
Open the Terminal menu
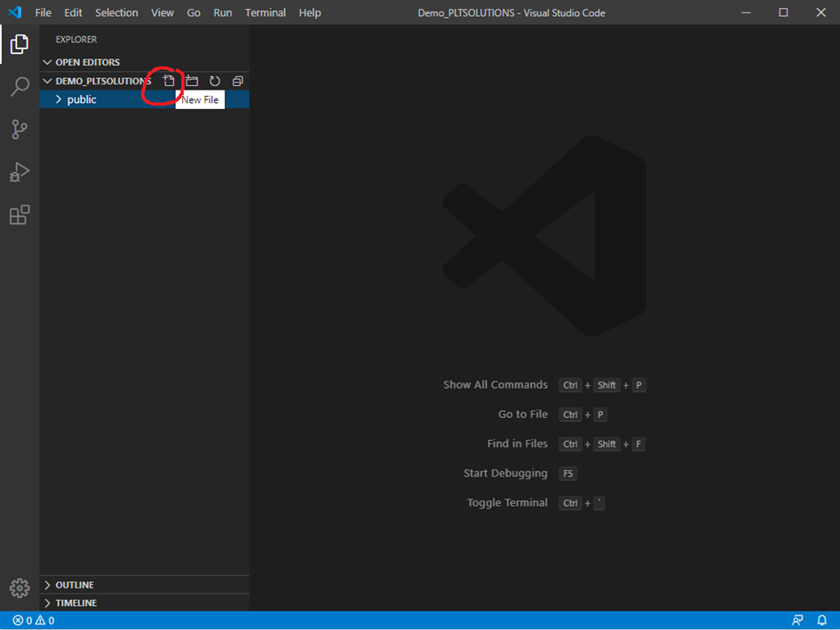[265, 12]
